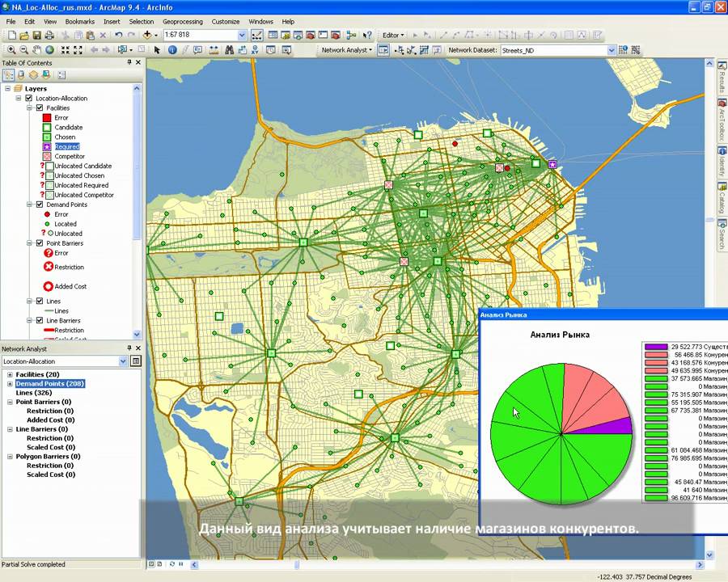This screenshot has height=582, width=728.
Task: Open the Location-Allocation layer dropdown
Action: [x=123, y=361]
